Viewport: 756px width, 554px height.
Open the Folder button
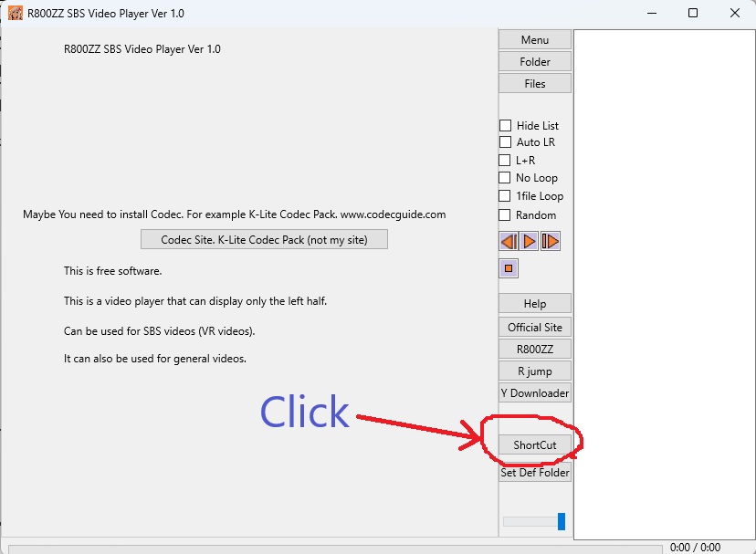coord(535,62)
